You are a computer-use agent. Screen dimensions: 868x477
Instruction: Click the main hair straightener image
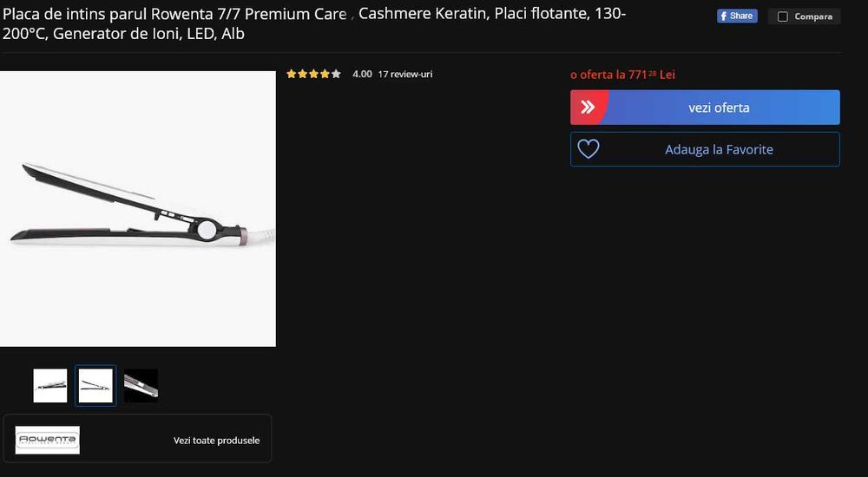click(x=138, y=209)
